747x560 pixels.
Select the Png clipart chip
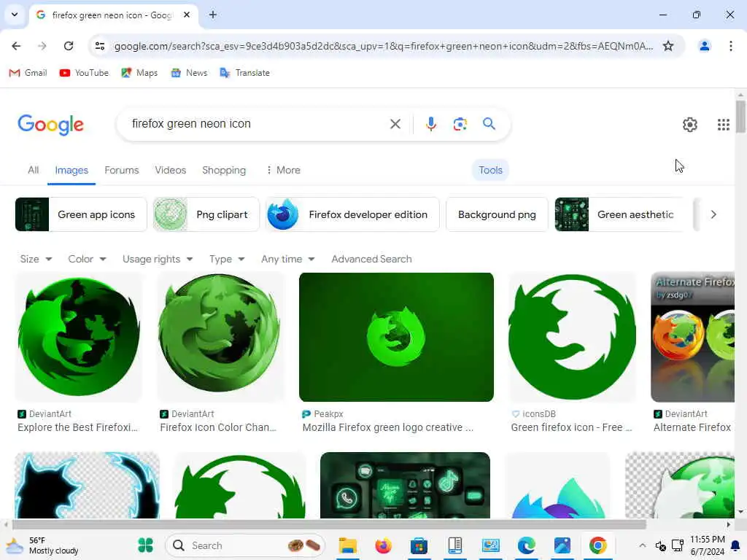pyautogui.click(x=206, y=215)
